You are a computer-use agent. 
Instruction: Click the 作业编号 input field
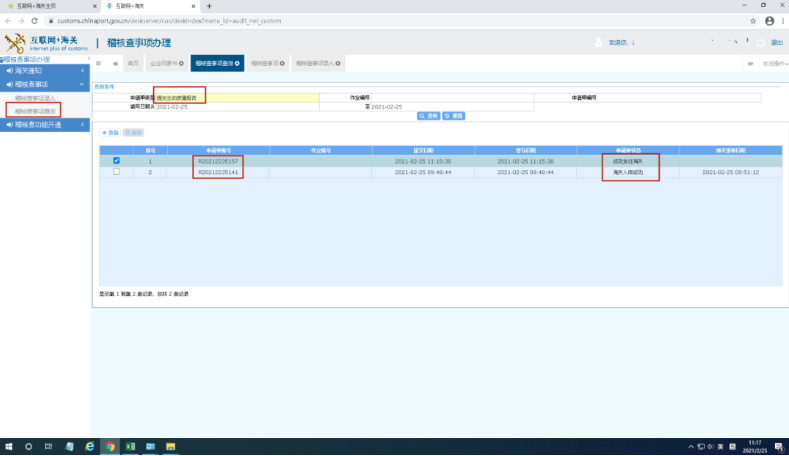tap(452, 98)
